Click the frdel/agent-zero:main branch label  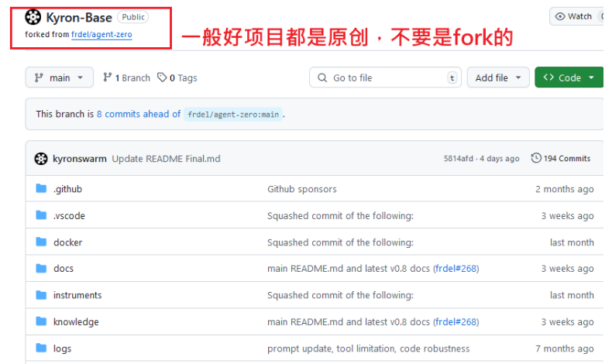click(233, 115)
